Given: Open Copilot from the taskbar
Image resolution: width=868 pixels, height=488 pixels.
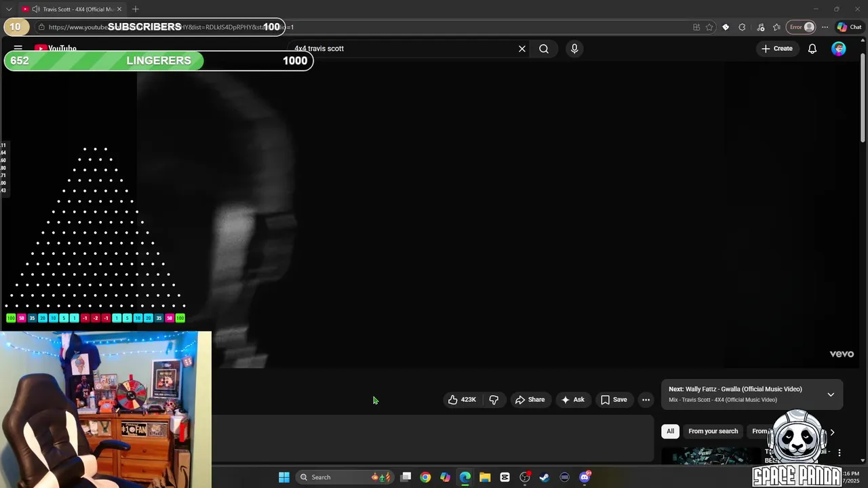Looking at the screenshot, I should point(445,477).
